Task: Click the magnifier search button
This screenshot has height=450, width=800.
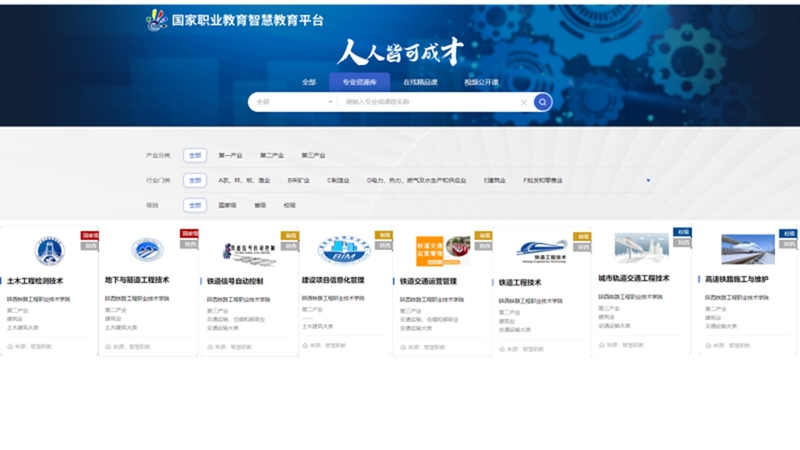Action: 542,102
